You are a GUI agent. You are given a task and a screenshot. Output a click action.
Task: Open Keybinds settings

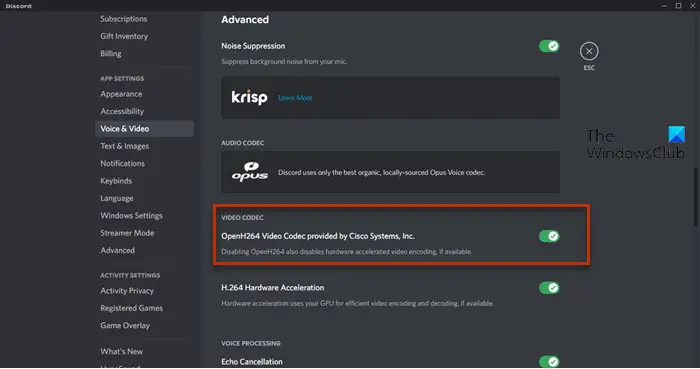116,181
